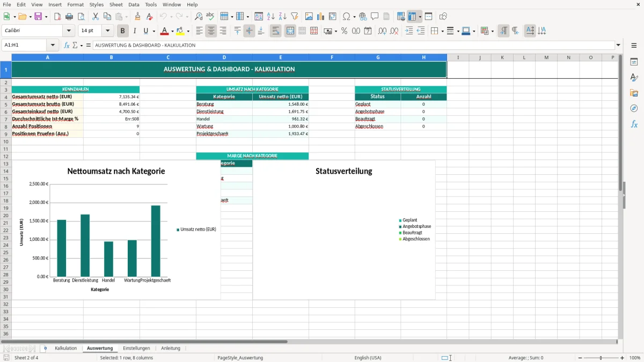Image resolution: width=644 pixels, height=362 pixels.
Task: Open sidebar Navigator compass icon
Action: tap(634, 108)
